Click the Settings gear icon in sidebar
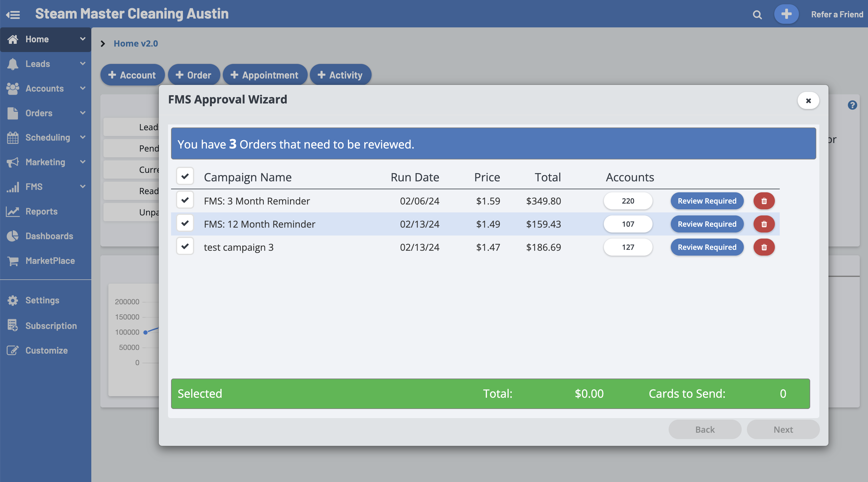This screenshot has height=482, width=868. (x=13, y=300)
